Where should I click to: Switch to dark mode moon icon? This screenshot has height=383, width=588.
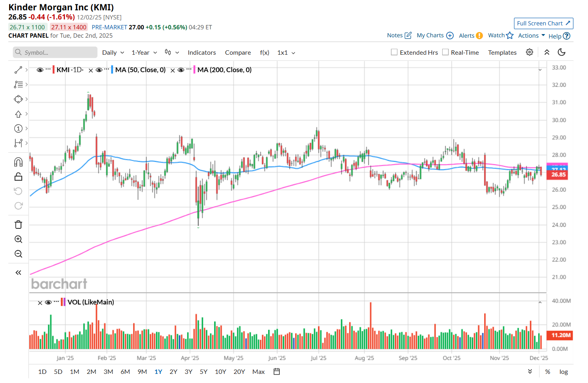[x=561, y=52]
